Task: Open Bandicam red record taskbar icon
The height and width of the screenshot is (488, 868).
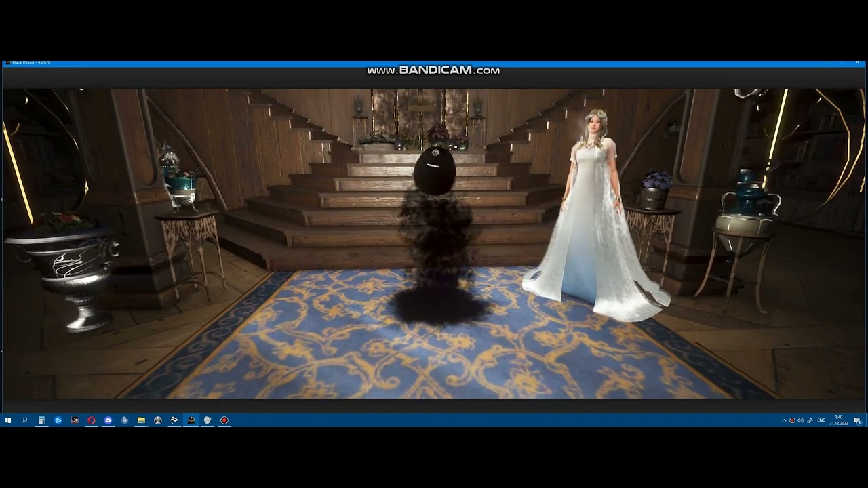Action: coord(224,420)
